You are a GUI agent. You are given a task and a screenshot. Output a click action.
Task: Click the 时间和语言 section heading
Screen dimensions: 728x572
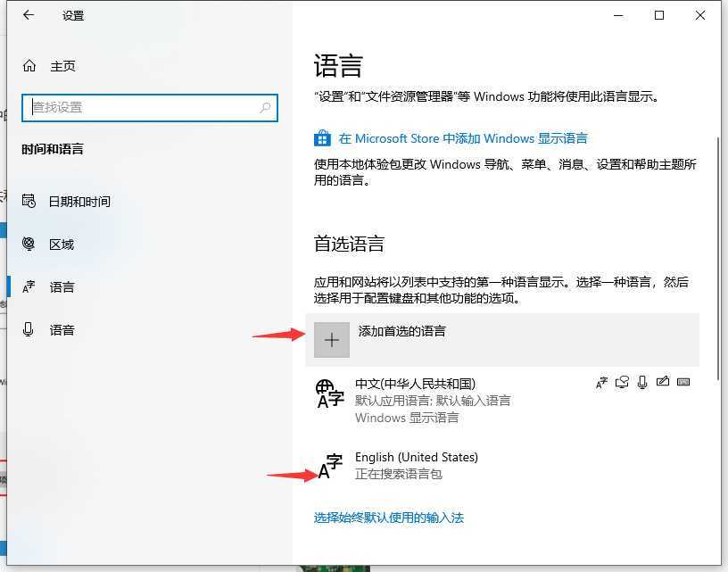(53, 149)
